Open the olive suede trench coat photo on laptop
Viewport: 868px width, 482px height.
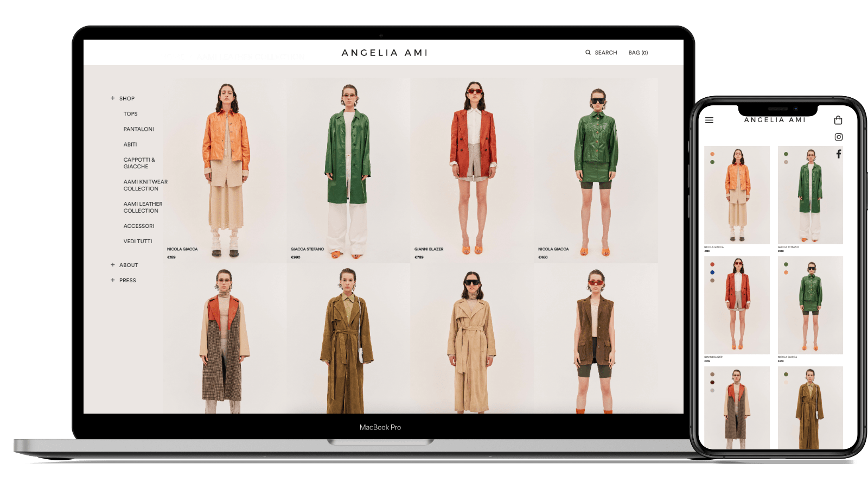[349, 339]
